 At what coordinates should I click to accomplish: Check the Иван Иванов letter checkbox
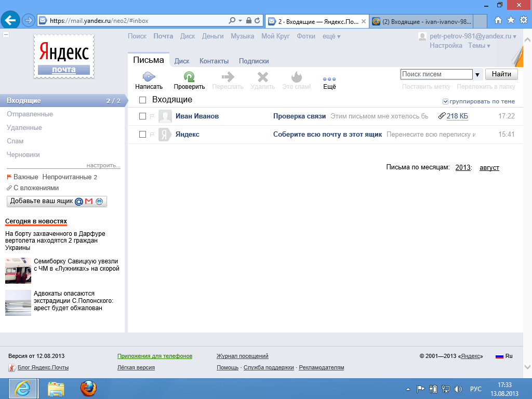pyautogui.click(x=142, y=116)
